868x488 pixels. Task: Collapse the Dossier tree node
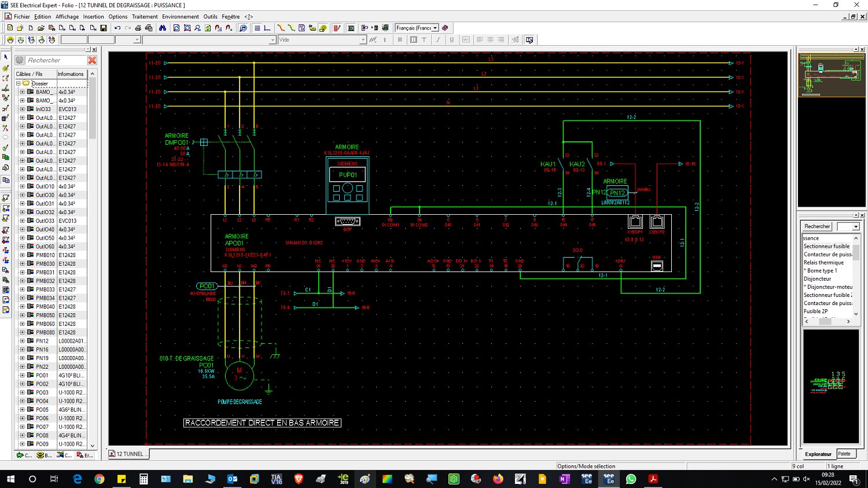[x=19, y=83]
